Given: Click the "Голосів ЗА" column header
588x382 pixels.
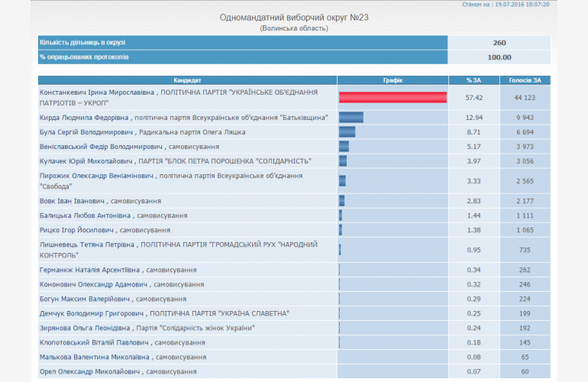Looking at the screenshot, I should click(x=525, y=80).
